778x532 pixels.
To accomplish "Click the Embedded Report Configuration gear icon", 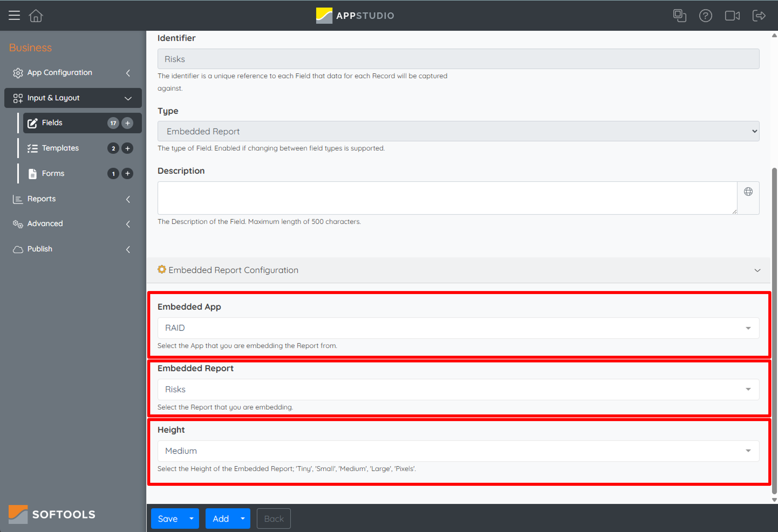I will (162, 270).
